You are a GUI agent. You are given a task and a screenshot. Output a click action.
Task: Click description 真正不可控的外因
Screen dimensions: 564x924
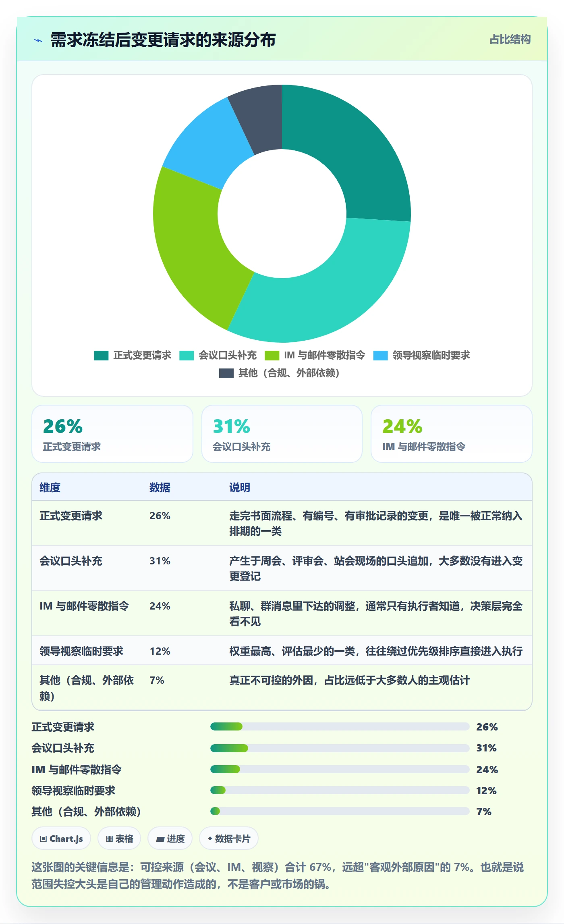click(x=350, y=680)
